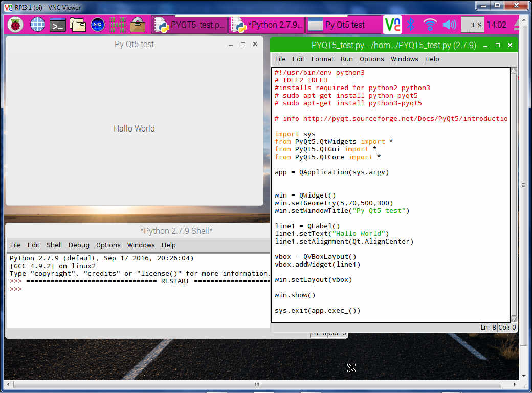Click the editor's vertical scrollbar down arrow
Viewport: 532px width, 393px height.
pyautogui.click(x=514, y=319)
